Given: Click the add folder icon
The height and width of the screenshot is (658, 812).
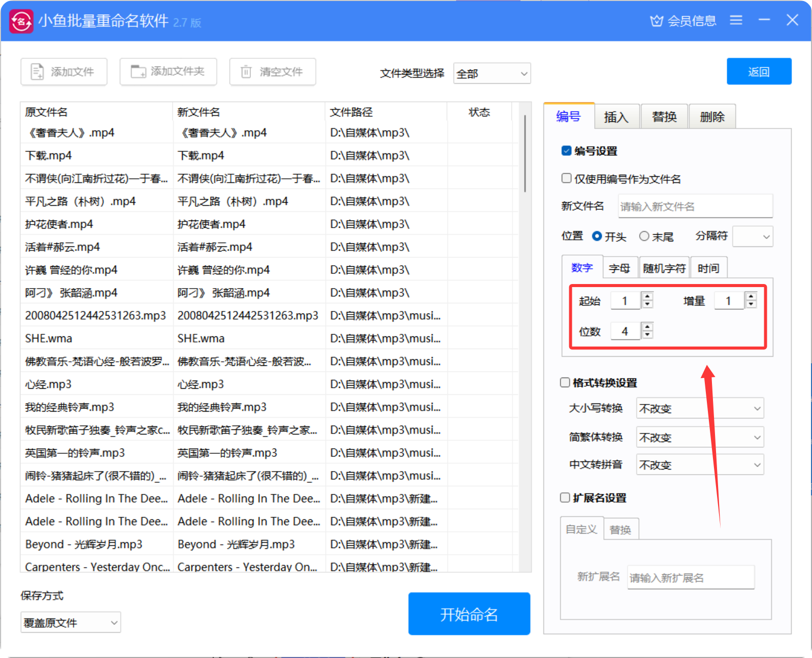Looking at the screenshot, I should 138,72.
